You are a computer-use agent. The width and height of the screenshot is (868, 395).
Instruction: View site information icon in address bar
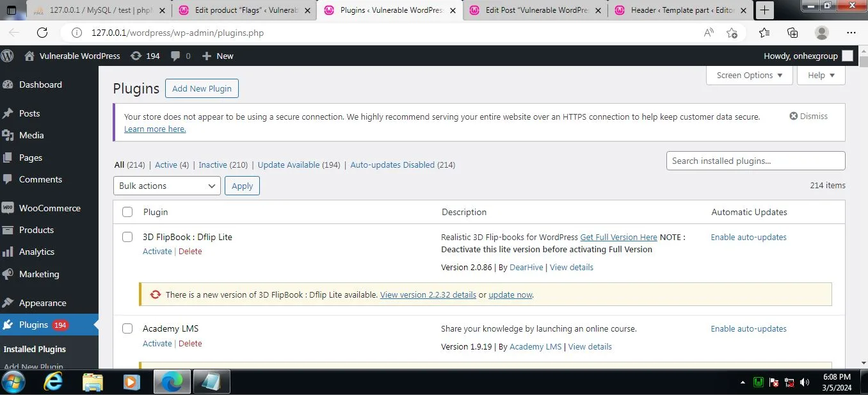pyautogui.click(x=77, y=33)
